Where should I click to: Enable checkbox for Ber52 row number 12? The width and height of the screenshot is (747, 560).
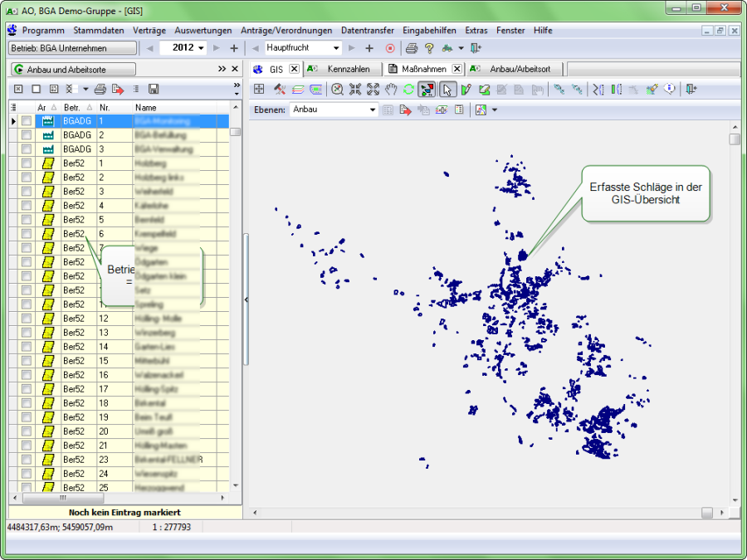tap(27, 319)
